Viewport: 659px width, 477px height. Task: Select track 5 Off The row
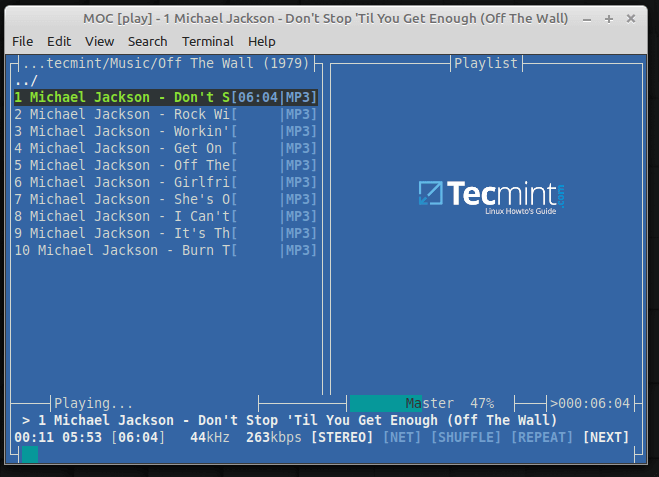(x=166, y=166)
